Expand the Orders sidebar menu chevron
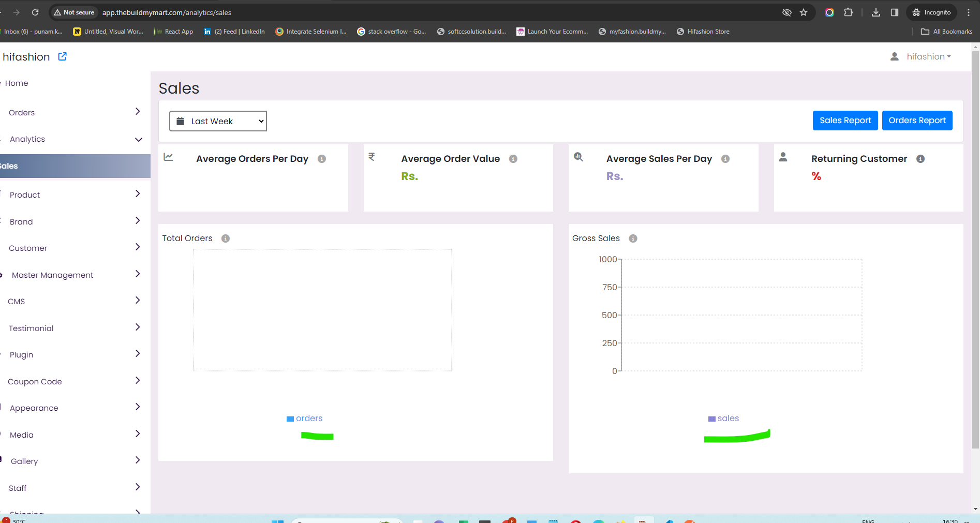The width and height of the screenshot is (980, 523). point(138,111)
